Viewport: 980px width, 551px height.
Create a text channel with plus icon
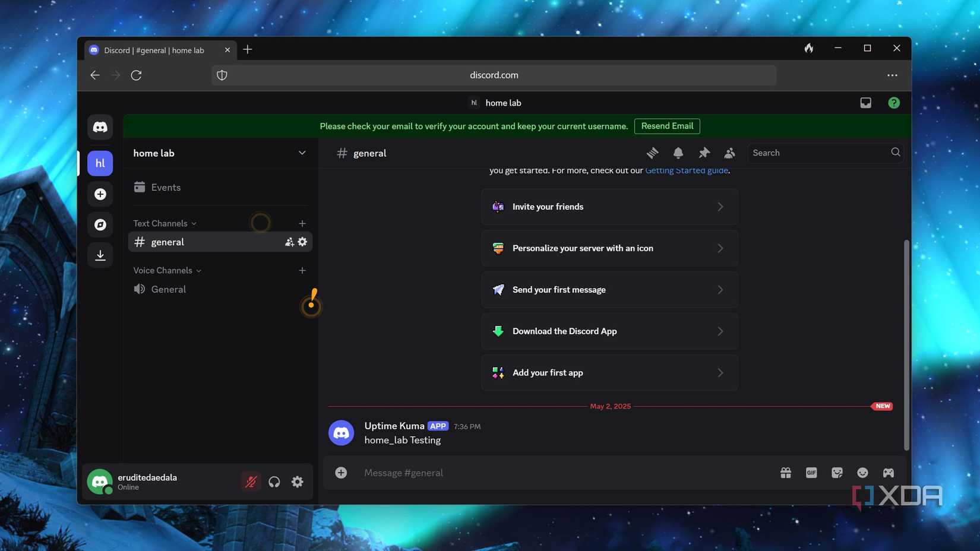[x=302, y=223]
